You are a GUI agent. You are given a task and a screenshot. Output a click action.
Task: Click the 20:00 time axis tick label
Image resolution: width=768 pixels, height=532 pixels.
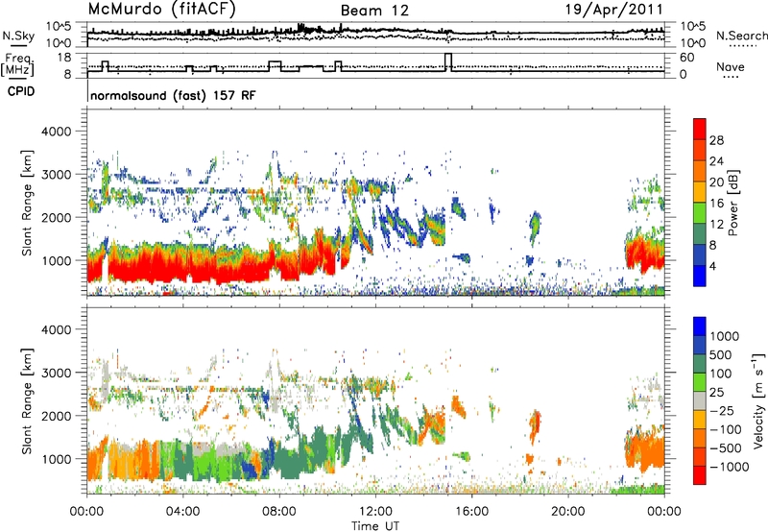[x=567, y=512]
